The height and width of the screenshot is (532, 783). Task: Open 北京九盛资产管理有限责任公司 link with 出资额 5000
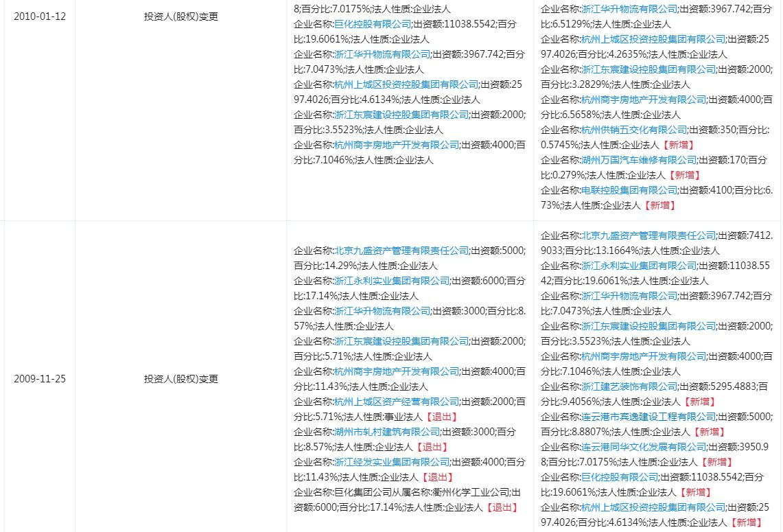point(401,251)
